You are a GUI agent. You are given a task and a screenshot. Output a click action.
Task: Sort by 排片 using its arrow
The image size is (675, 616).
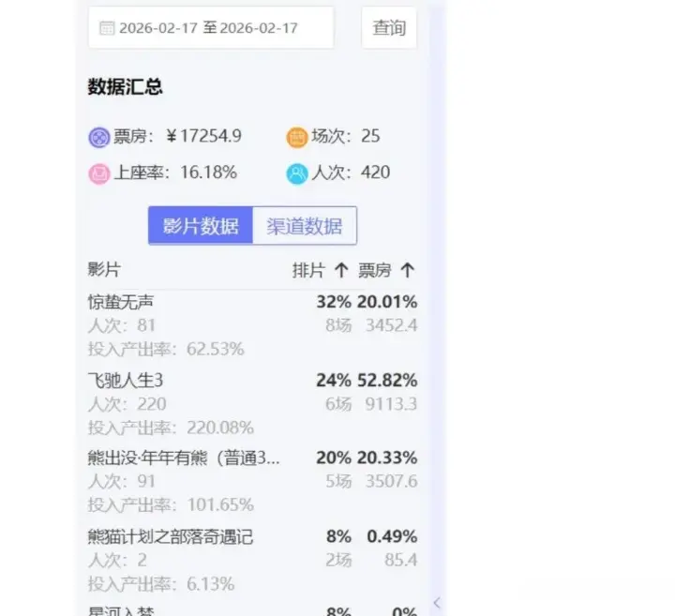click(x=341, y=271)
